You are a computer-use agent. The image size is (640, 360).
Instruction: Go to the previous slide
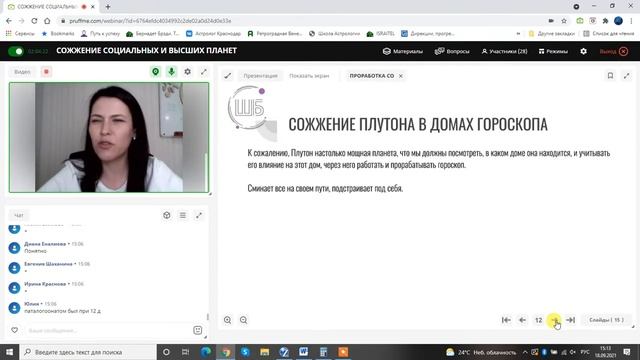(x=522, y=320)
